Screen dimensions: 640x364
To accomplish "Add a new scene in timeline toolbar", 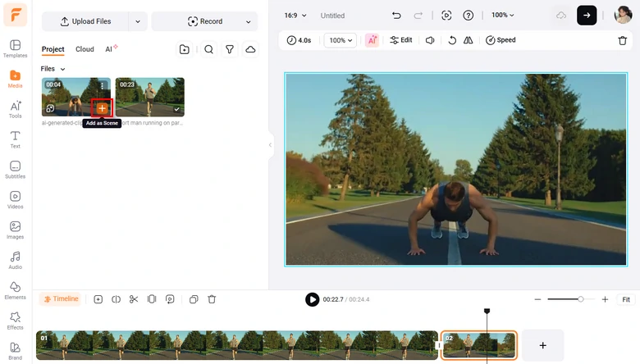I will coord(98,299).
